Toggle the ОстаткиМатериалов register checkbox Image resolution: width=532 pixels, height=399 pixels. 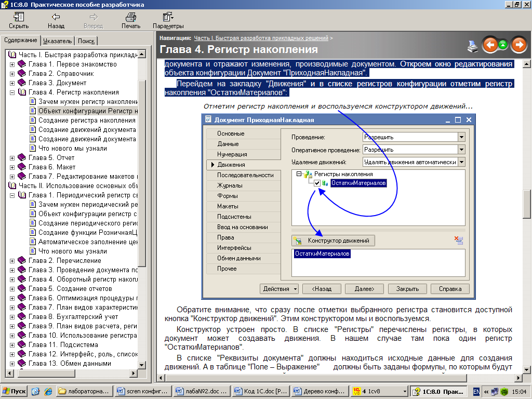tap(317, 183)
